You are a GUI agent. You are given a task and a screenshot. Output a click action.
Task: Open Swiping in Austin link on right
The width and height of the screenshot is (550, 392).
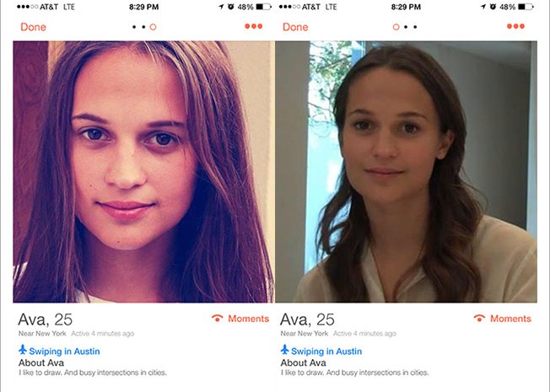tap(326, 351)
